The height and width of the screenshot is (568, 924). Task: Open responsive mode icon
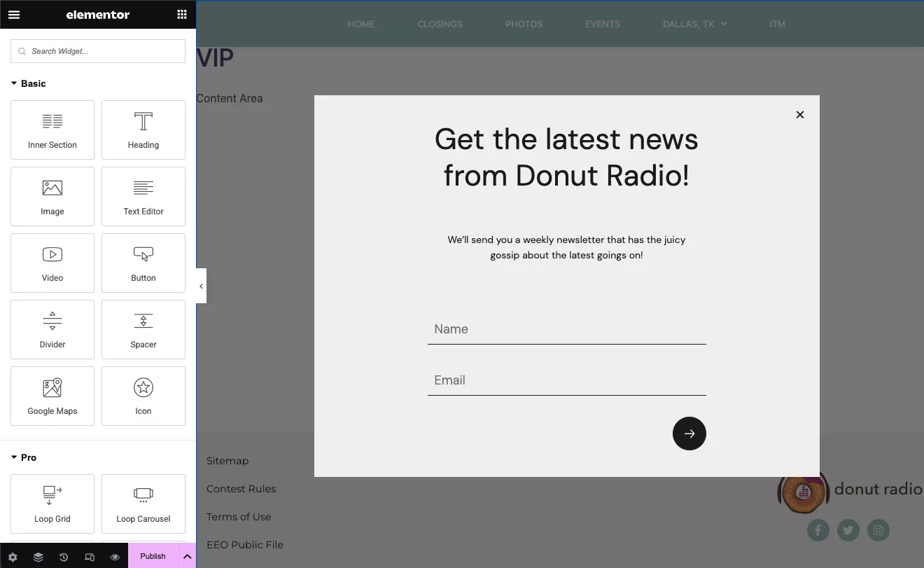pyautogui.click(x=90, y=557)
